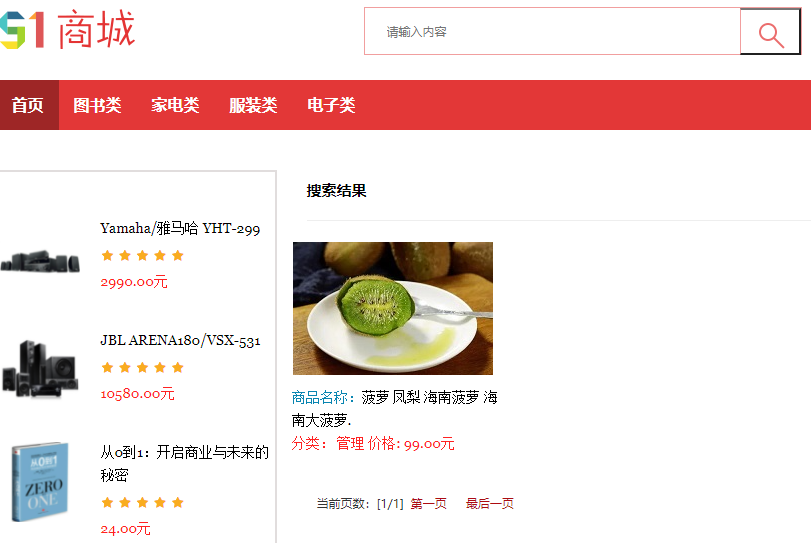The height and width of the screenshot is (543, 811).
Task: Click the 最后一页 pagination link
Action: click(490, 504)
